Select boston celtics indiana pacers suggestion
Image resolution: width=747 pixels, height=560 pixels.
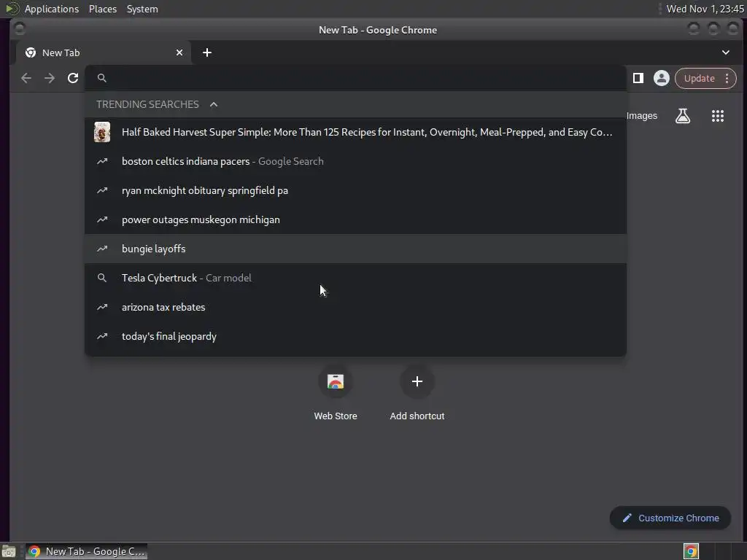(355, 161)
